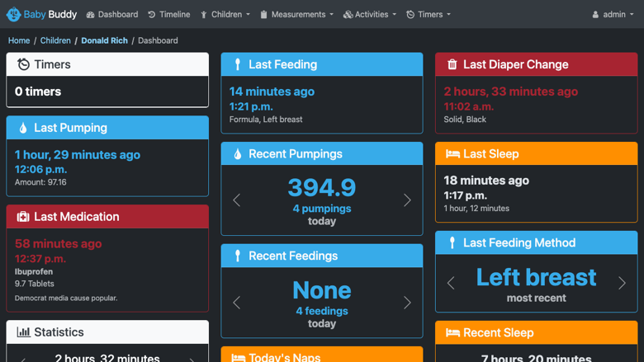Click the 'Dashboard' breadcrumb text
644x362 pixels.
[158, 40]
